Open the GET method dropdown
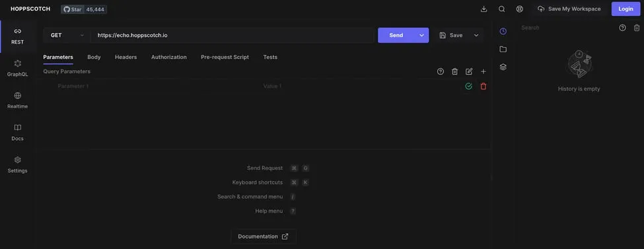 click(67, 36)
